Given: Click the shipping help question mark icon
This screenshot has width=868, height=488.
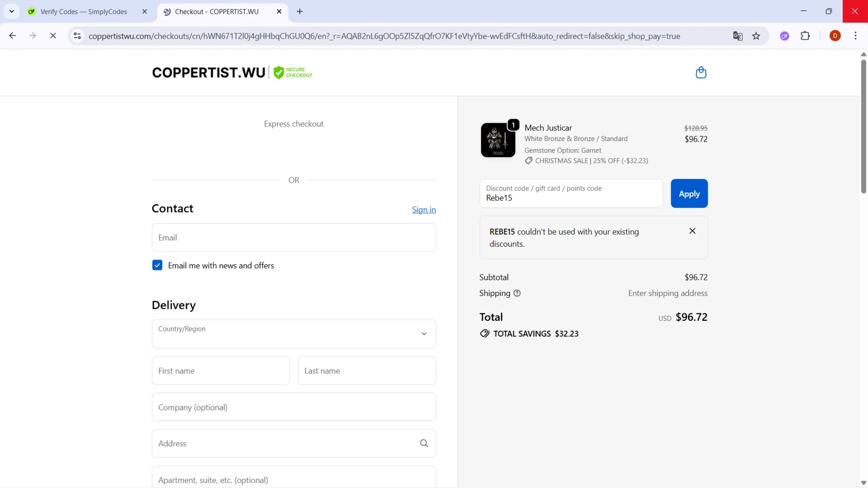Looking at the screenshot, I should [x=517, y=293].
